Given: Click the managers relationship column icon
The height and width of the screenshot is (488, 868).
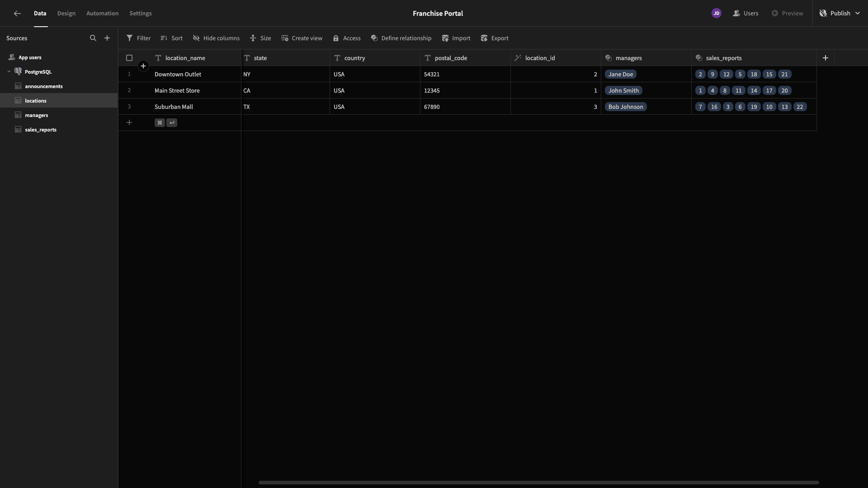Looking at the screenshot, I should 609,58.
